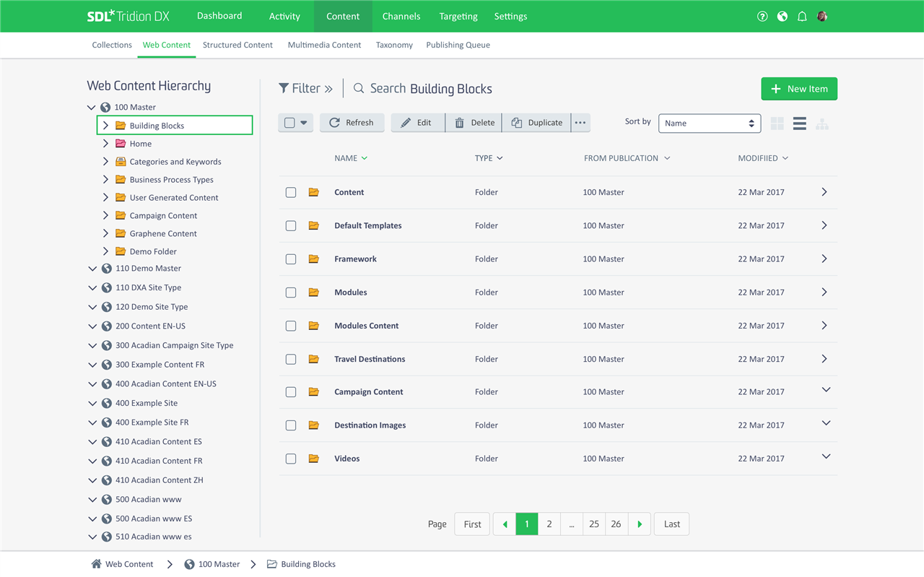Expand the Campaign Content row chevron
This screenshot has height=577, width=924.
(x=827, y=390)
